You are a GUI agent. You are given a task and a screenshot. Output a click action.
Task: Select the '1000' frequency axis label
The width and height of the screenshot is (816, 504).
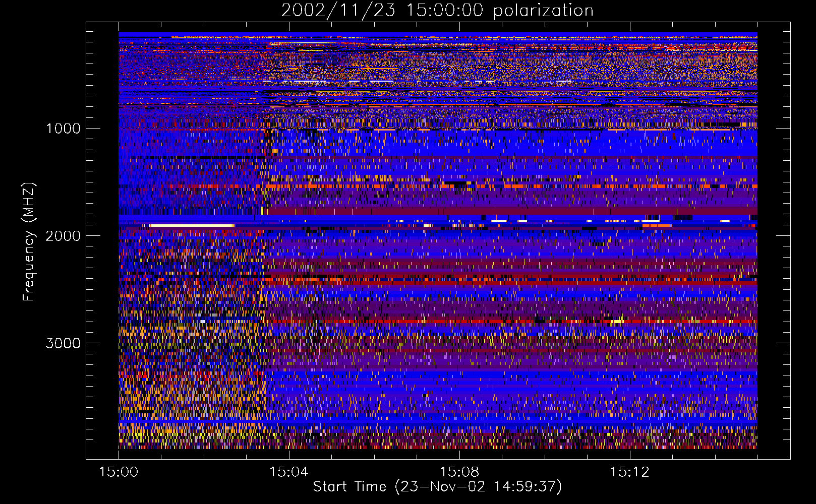coord(63,129)
